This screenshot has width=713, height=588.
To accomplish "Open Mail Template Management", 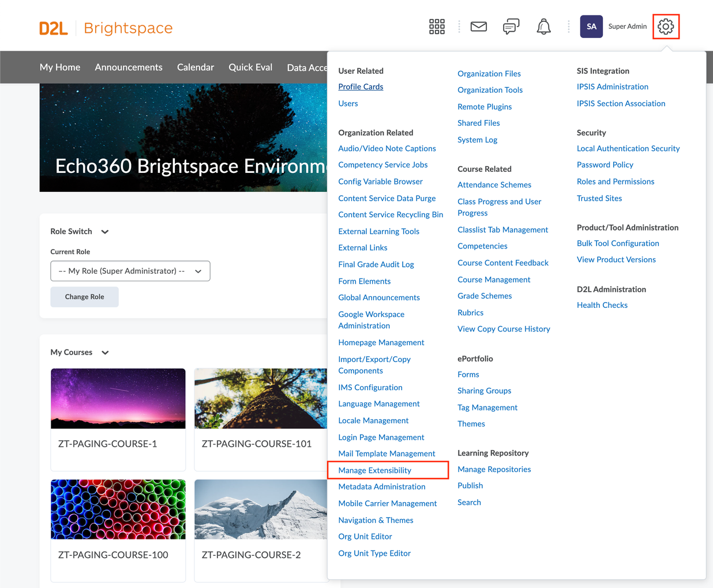I will pyautogui.click(x=386, y=454).
